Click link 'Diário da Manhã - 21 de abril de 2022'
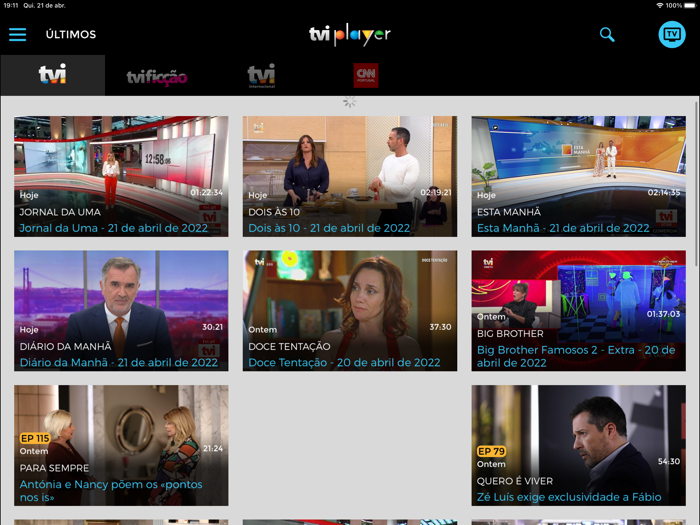The height and width of the screenshot is (525, 700). [x=118, y=362]
